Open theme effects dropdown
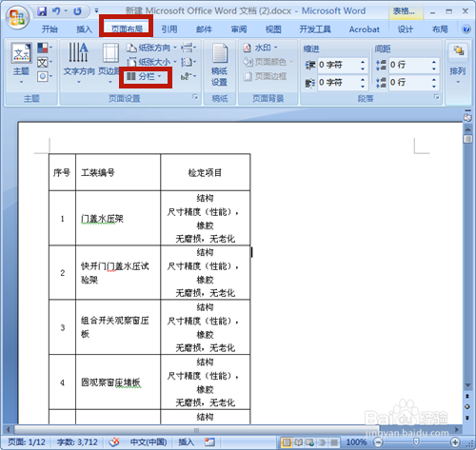The width and height of the screenshot is (476, 450). (x=45, y=76)
